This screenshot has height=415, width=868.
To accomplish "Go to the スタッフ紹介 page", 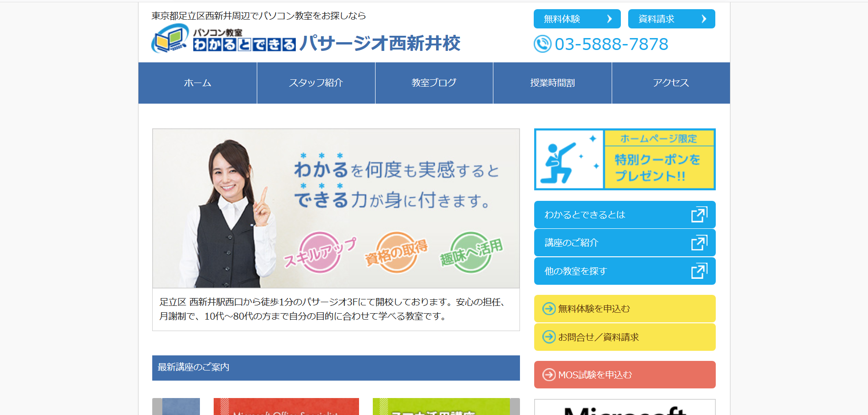I will pyautogui.click(x=316, y=83).
